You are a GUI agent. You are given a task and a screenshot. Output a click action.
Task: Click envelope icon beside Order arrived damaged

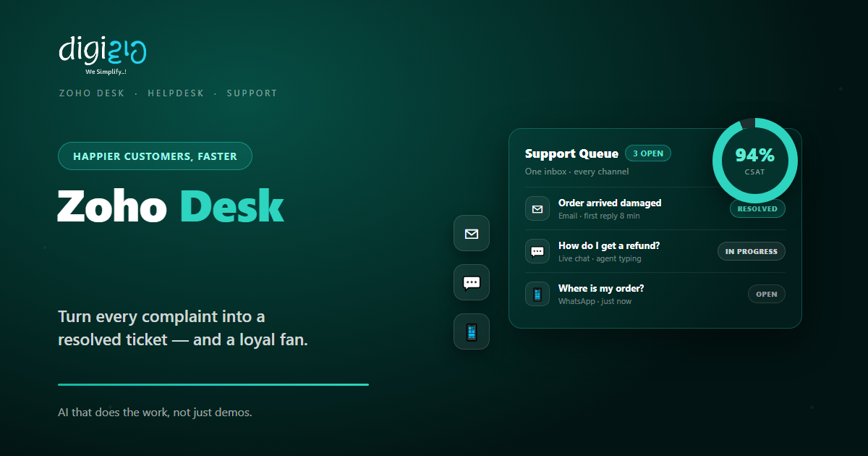537,209
